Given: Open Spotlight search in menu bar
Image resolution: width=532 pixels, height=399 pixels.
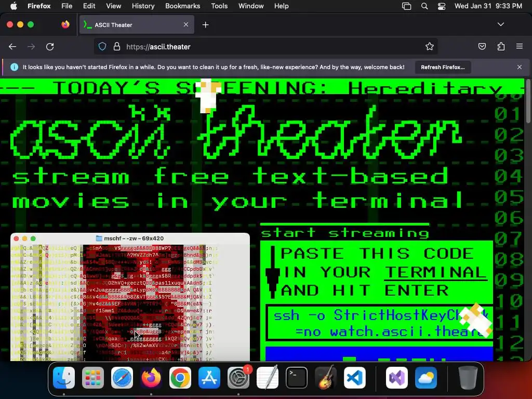Looking at the screenshot, I should [424, 6].
